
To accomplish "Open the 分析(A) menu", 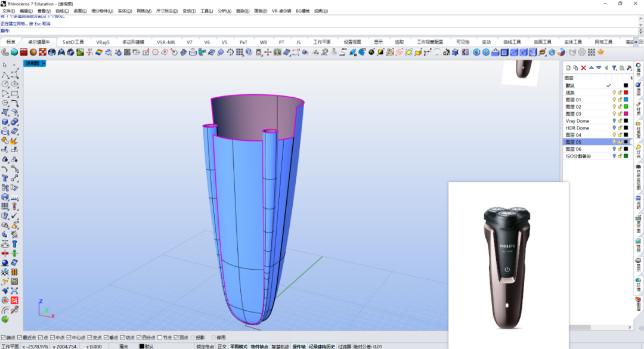I will click(x=224, y=11).
